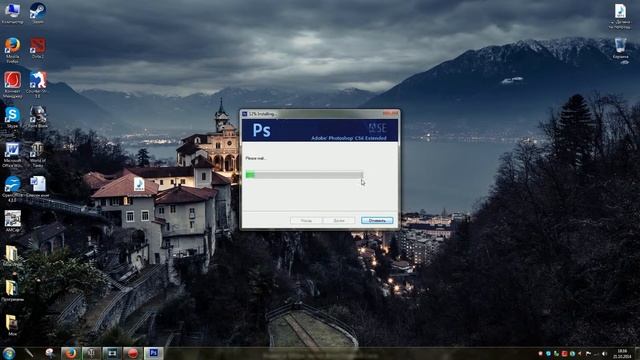The image size is (640, 360).
Task: Select the bottom desktop folder 'Мое'
Action: click(x=12, y=325)
